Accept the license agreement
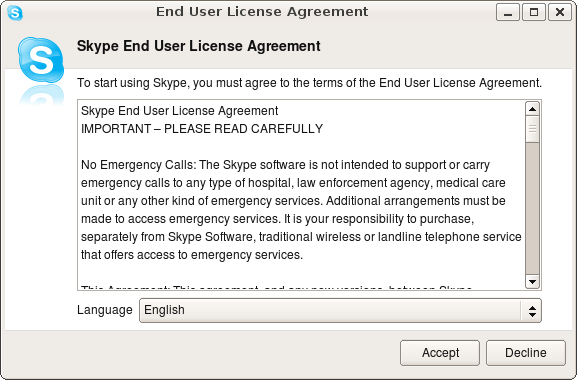 (x=440, y=353)
